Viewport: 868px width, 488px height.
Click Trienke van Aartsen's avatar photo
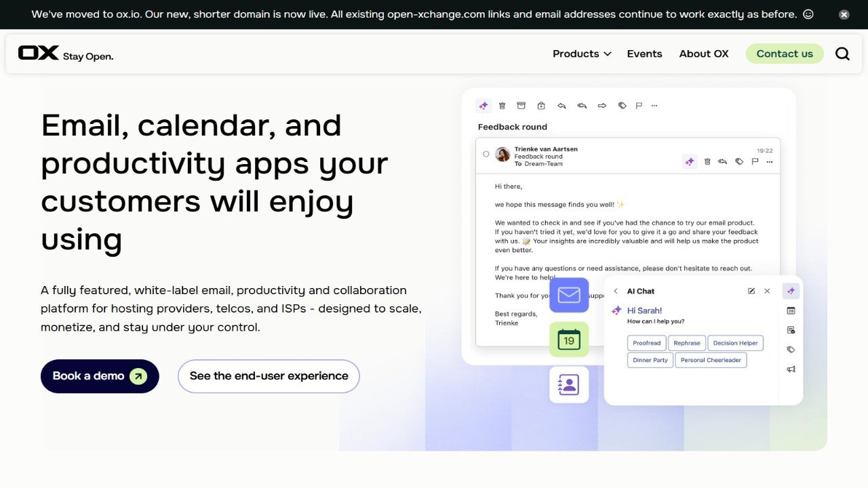click(502, 155)
